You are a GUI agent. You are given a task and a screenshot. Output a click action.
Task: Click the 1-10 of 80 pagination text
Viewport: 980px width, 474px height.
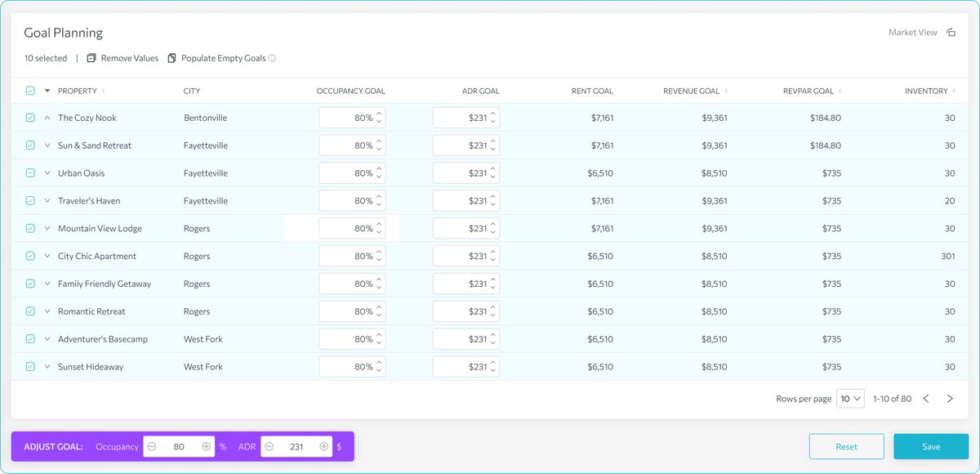[x=892, y=399]
